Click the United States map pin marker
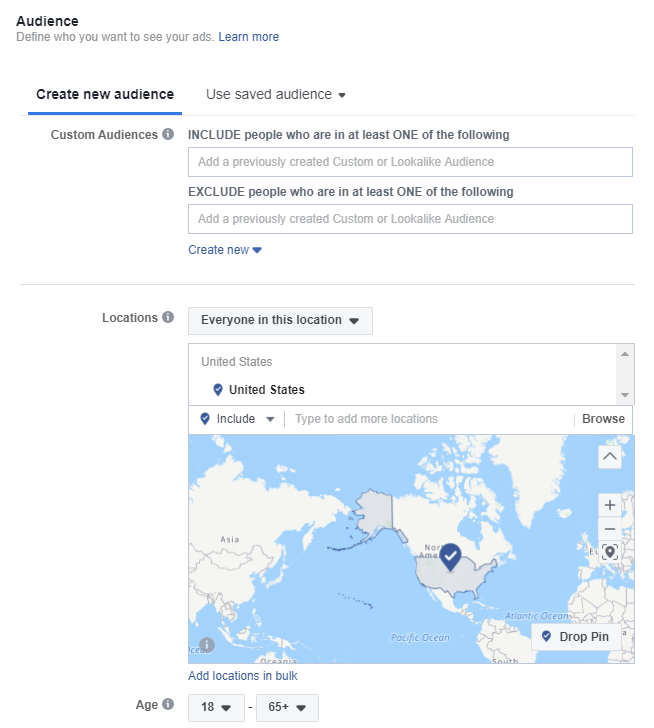The width and height of the screenshot is (654, 728). [450, 557]
